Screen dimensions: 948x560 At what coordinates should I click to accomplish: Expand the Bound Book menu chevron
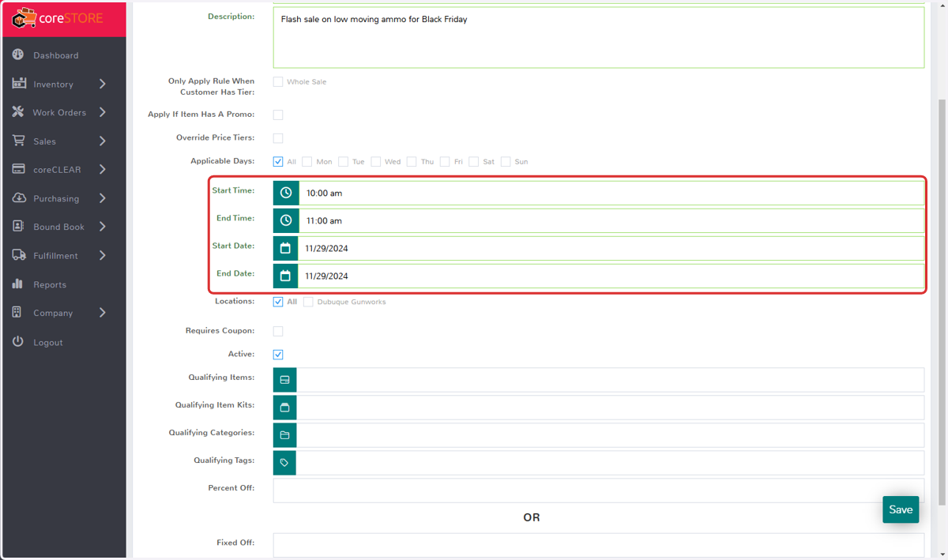(x=103, y=227)
